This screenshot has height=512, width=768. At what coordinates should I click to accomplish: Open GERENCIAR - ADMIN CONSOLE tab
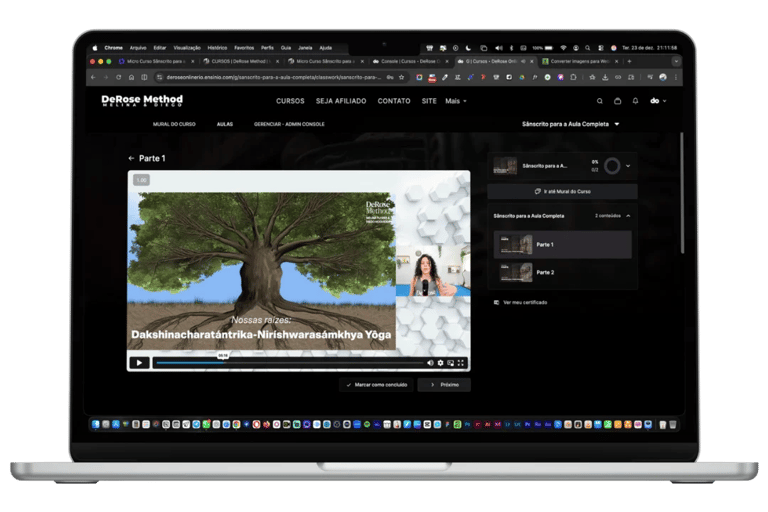(289, 124)
